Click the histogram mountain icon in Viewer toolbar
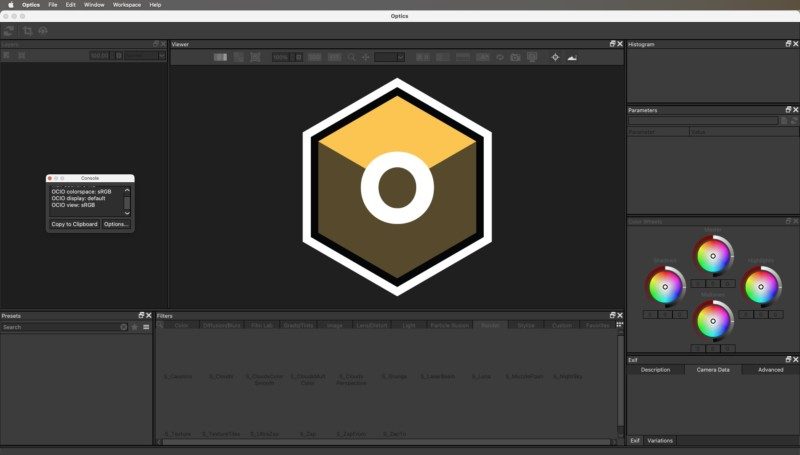The image size is (800, 455). tap(572, 57)
